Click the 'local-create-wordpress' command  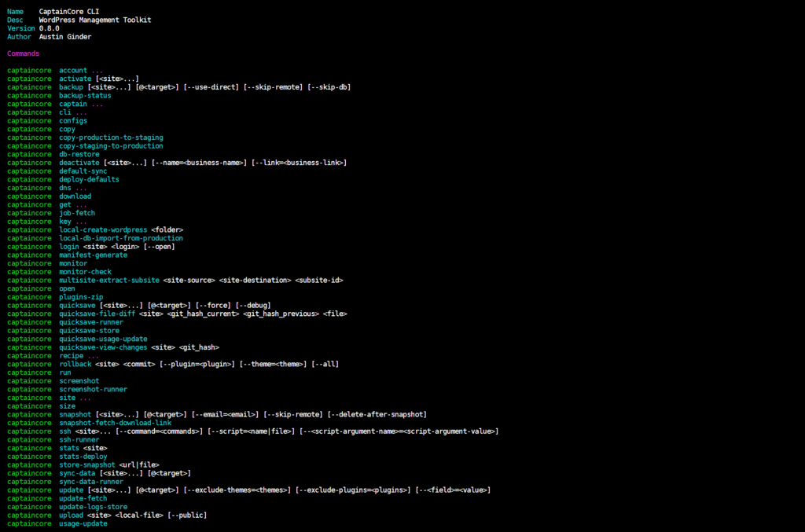tap(103, 229)
